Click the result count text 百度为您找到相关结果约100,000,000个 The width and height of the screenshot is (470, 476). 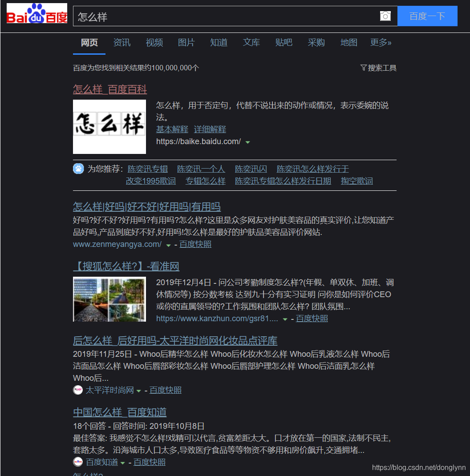pos(136,68)
